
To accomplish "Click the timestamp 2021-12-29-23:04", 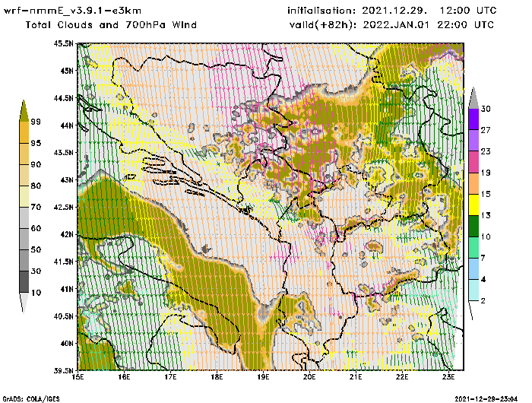I will coord(486,399).
